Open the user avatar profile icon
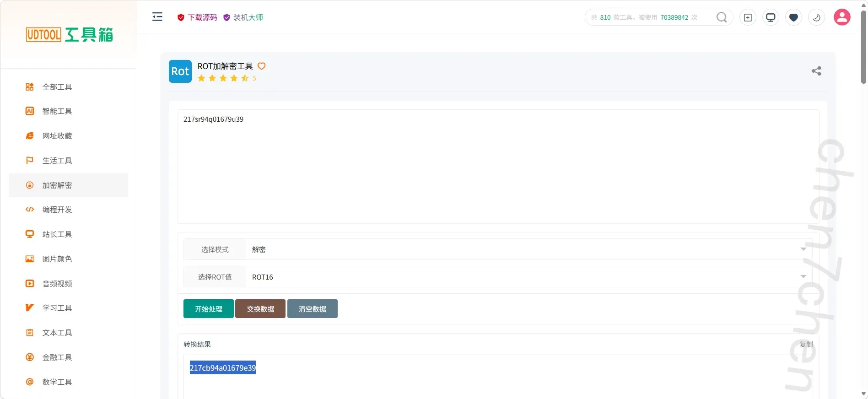Screen dimensions: 868x399 [842, 17]
